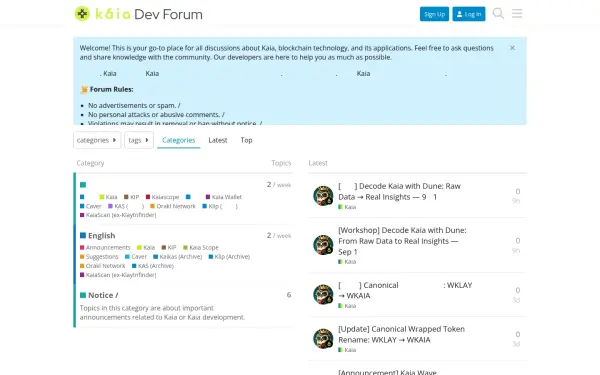600x375 pixels.
Task: Click avatar of the [Workshop] topic poster
Action: [323, 245]
